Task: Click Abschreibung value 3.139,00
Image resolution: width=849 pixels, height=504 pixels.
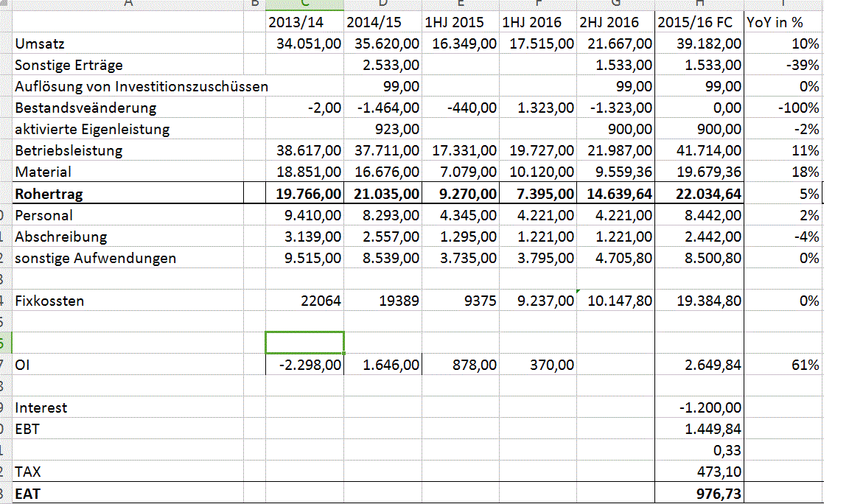Action: [x=304, y=237]
